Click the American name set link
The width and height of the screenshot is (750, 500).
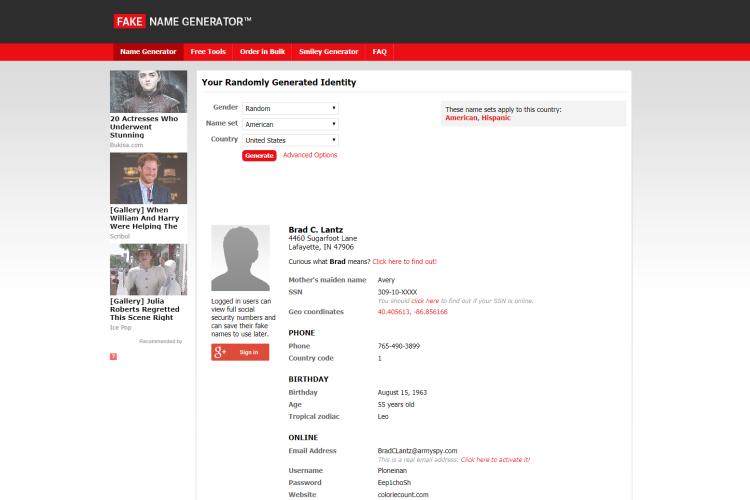coord(462,118)
